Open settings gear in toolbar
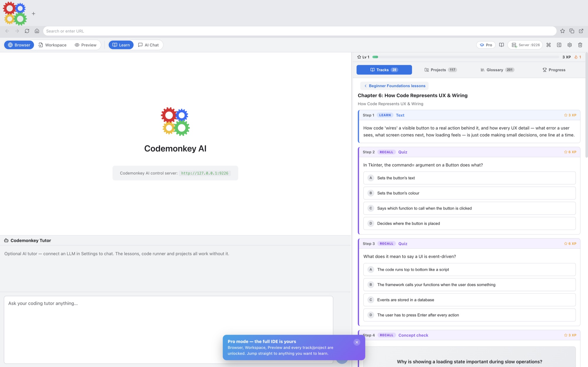This screenshot has width=588, height=367. pos(570,45)
